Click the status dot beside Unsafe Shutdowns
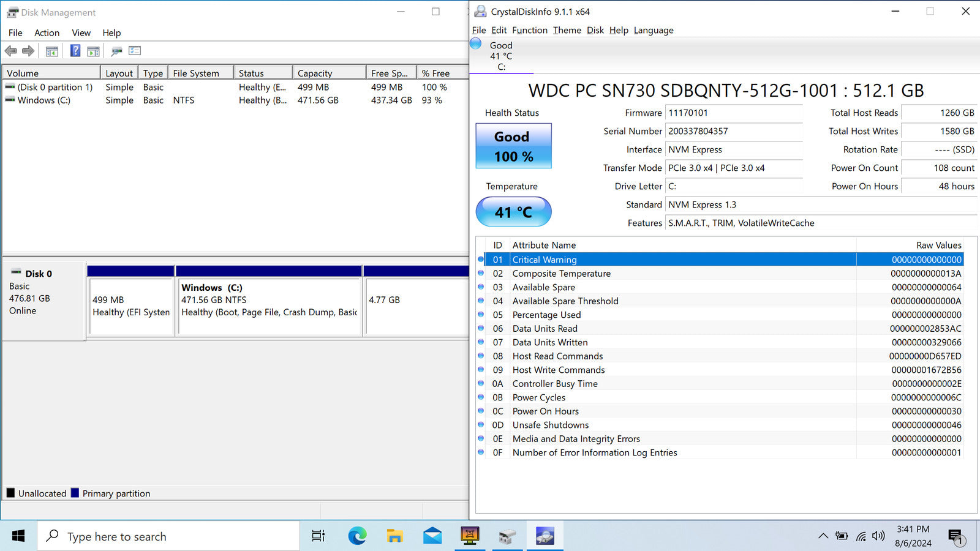Image resolution: width=980 pixels, height=551 pixels. 481,424
